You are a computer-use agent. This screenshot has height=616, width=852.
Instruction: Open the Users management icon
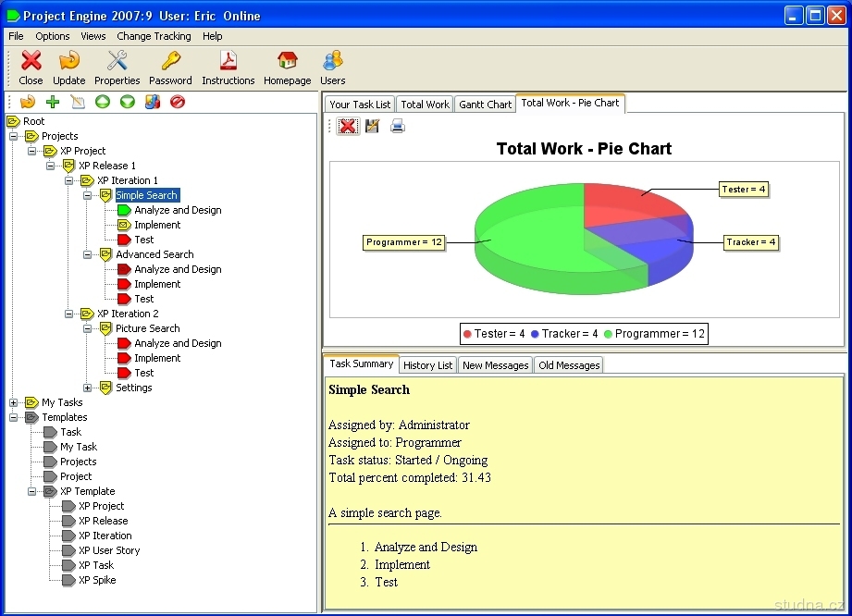pyautogui.click(x=333, y=62)
